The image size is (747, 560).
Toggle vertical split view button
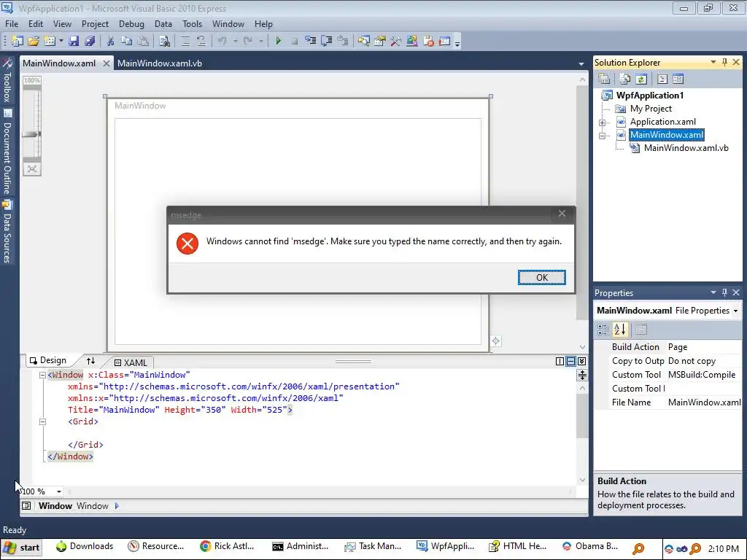pyautogui.click(x=560, y=362)
